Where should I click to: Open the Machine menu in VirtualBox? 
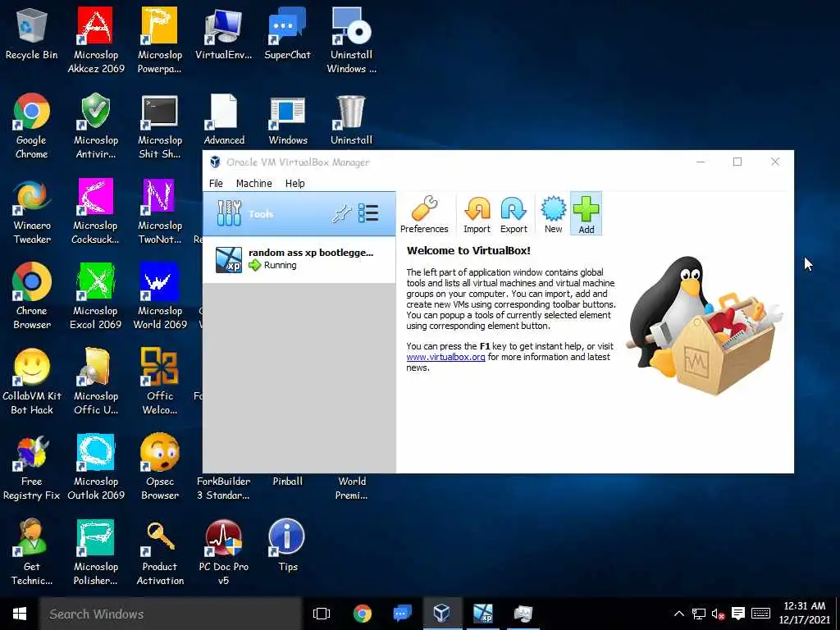[x=254, y=183]
